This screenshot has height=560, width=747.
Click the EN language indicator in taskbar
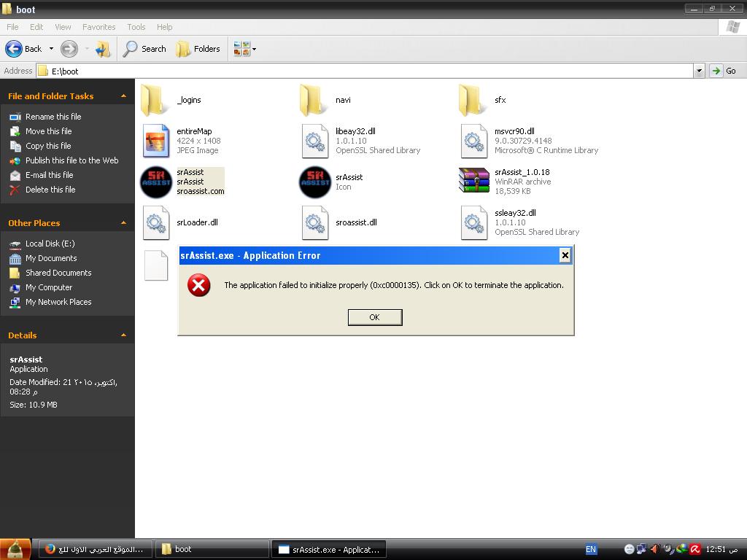(x=591, y=549)
